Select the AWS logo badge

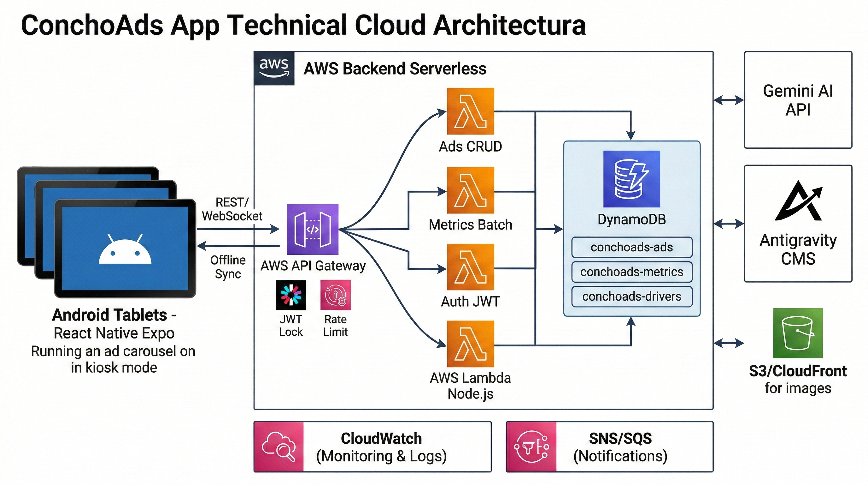pos(274,68)
